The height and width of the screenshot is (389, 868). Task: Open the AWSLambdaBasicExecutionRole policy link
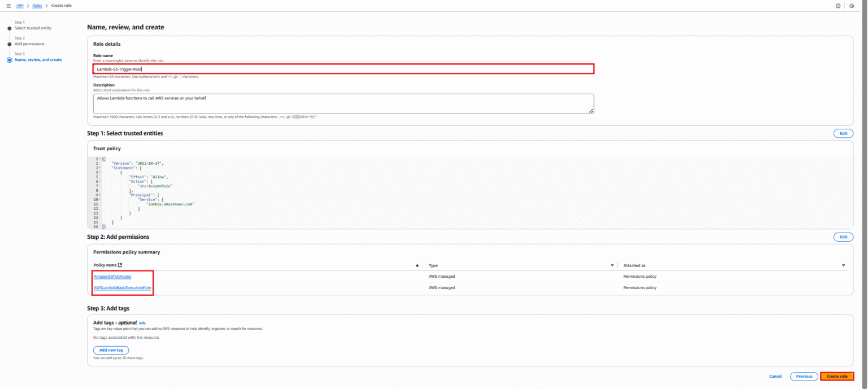[122, 287]
